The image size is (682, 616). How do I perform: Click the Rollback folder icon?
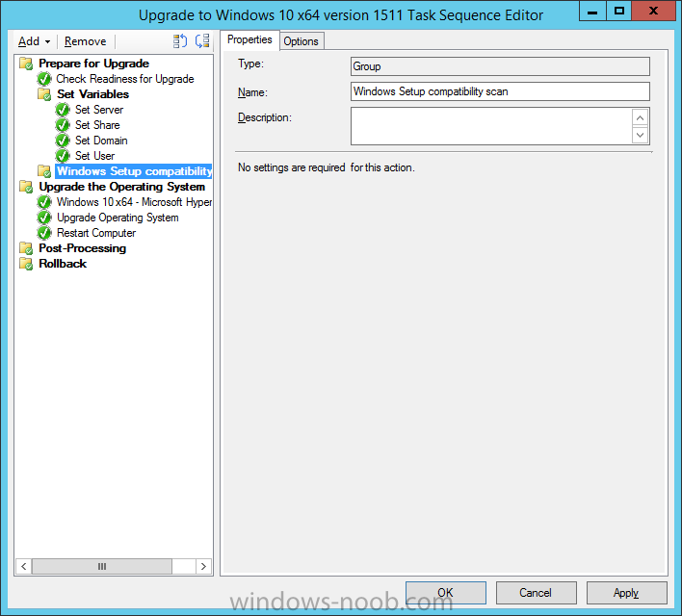point(26,264)
